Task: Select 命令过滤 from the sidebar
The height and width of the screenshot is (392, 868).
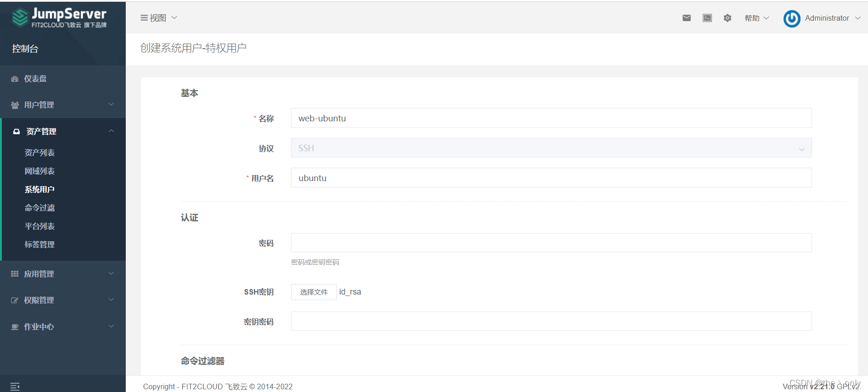Action: [39, 208]
